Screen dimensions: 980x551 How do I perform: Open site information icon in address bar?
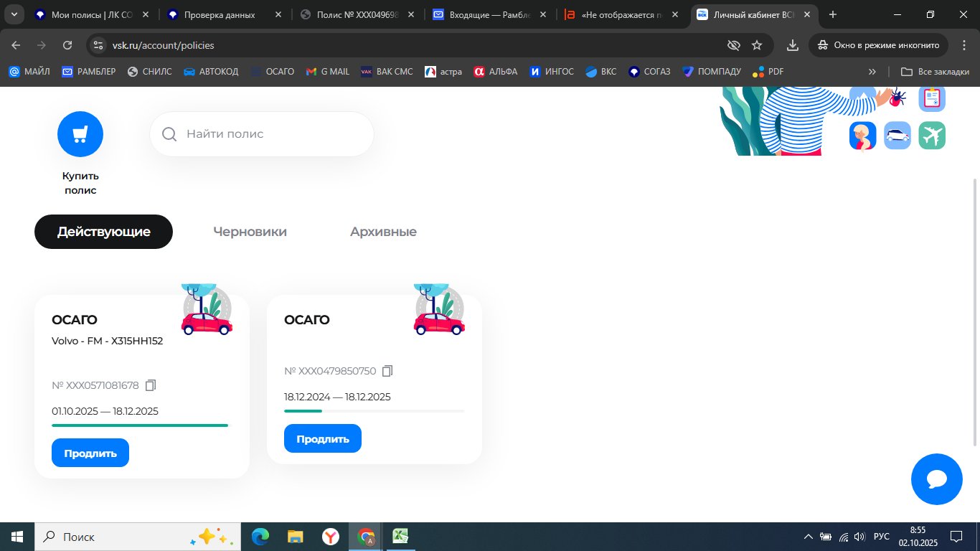coord(99,45)
